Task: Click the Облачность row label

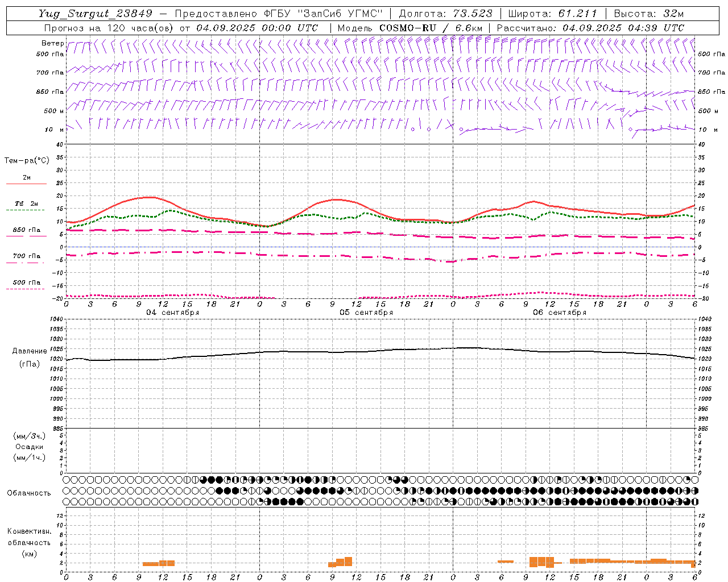Action: [29, 493]
